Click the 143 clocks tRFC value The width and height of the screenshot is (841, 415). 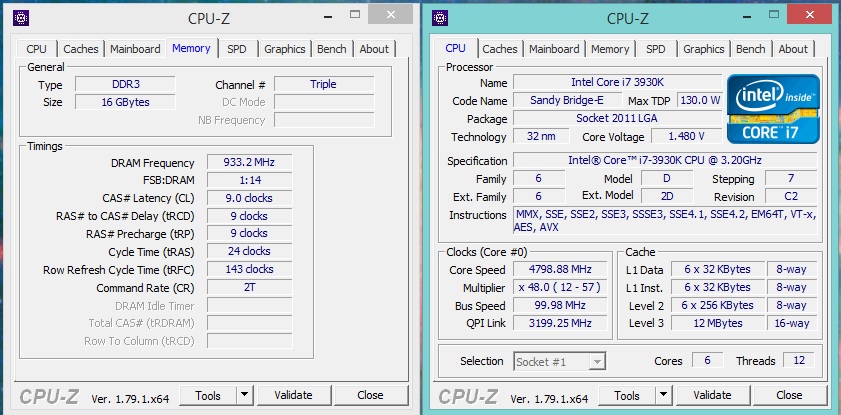click(249, 269)
